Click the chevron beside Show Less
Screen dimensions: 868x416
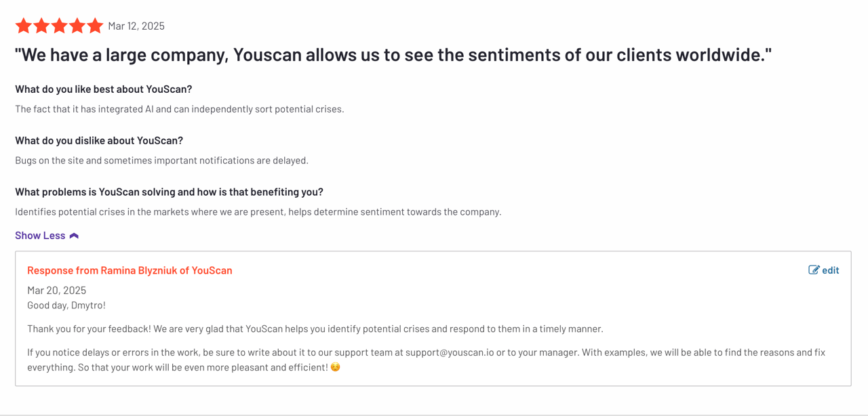click(74, 236)
